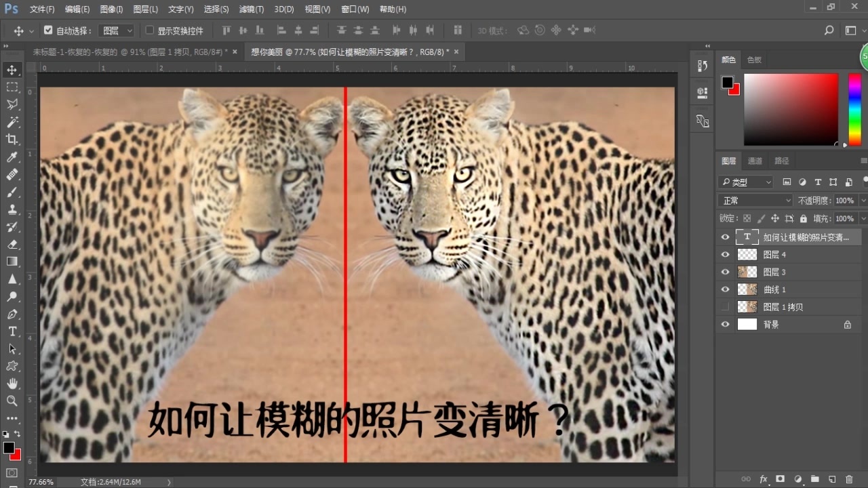The width and height of the screenshot is (868, 488).
Task: Hide the 曲线 1 layer
Action: 726,289
